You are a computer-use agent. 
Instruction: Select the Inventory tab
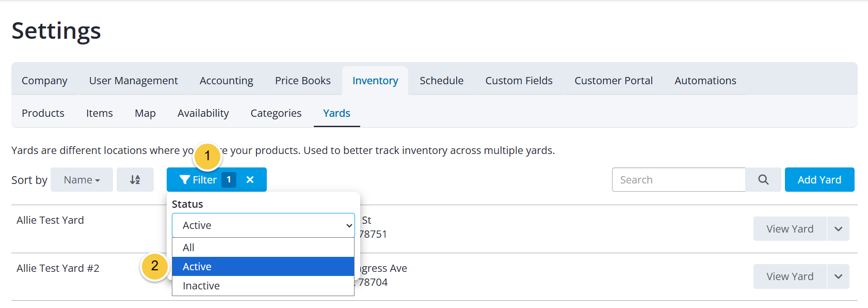click(375, 81)
